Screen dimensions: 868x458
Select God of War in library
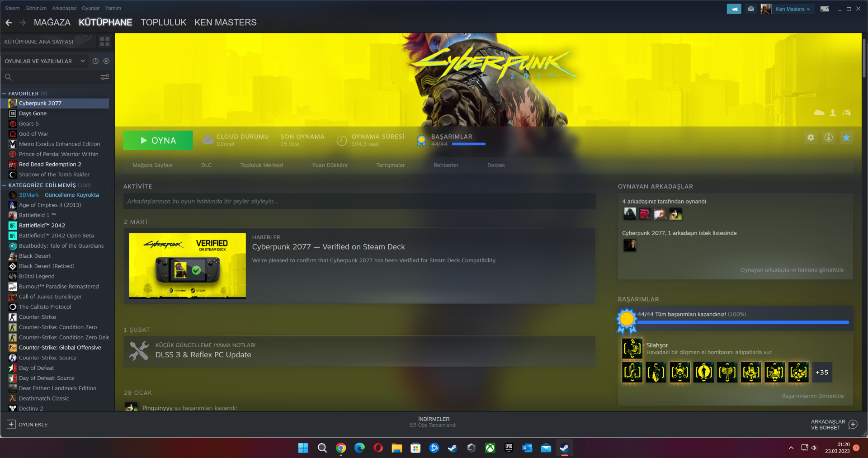point(55,134)
